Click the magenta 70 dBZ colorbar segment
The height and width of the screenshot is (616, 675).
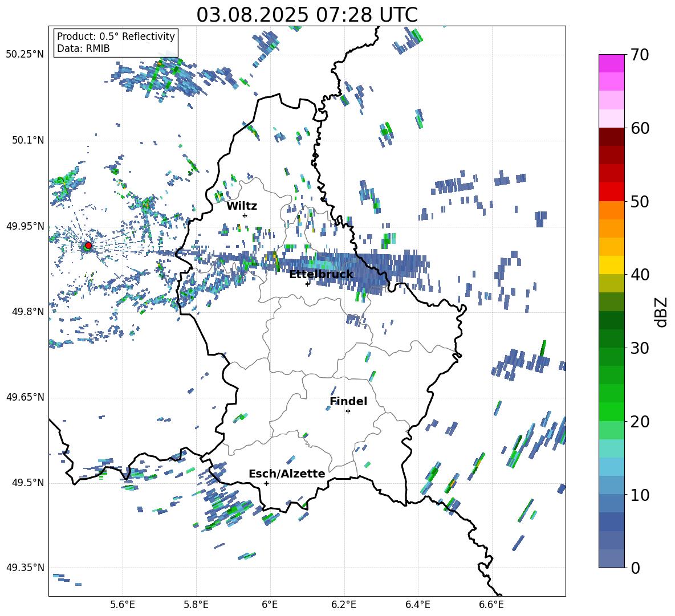pos(611,63)
